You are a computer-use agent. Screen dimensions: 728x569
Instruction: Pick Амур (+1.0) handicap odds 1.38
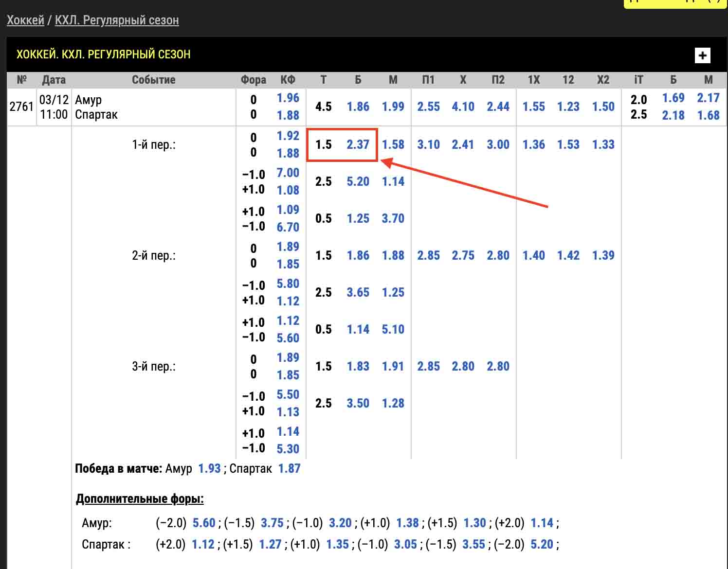[408, 523]
